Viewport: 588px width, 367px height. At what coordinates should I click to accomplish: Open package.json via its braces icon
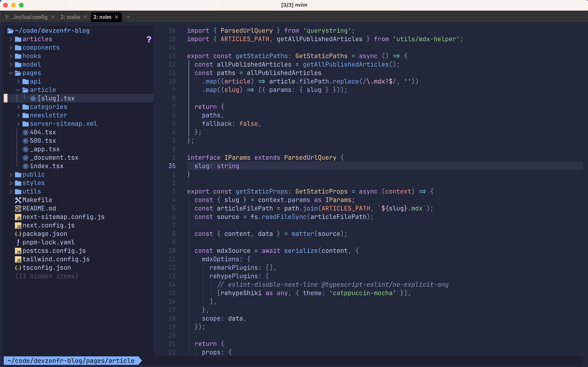click(18, 234)
